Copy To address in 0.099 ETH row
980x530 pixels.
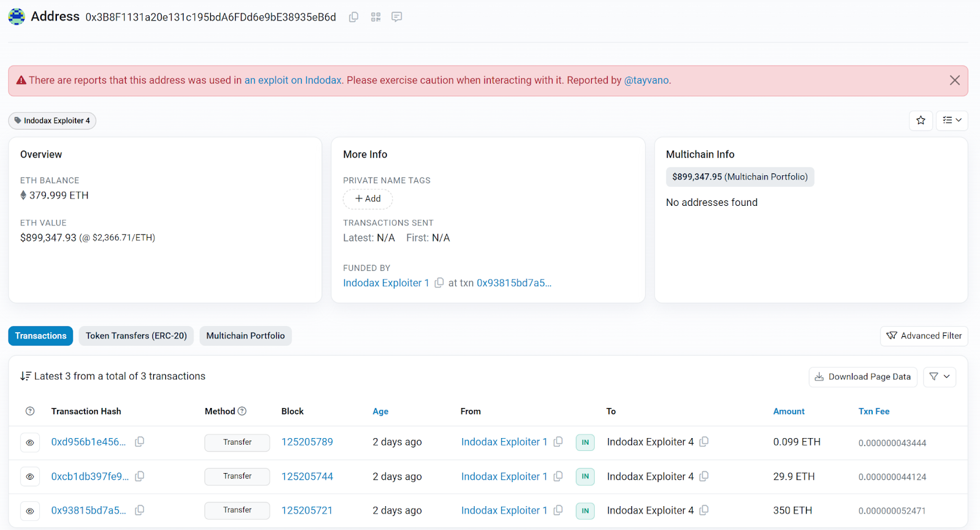coord(704,442)
